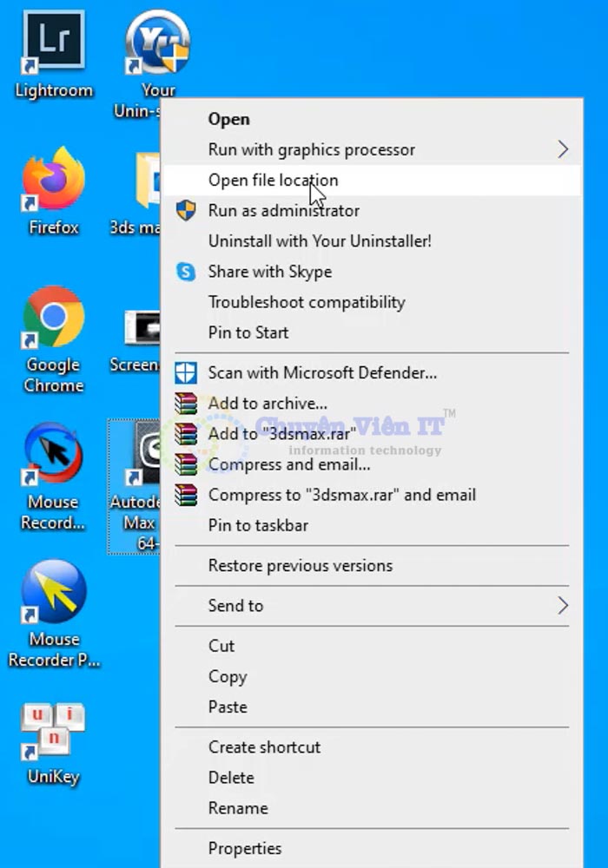608x868 pixels.
Task: Click the WinRAR icon next to Add to archive
Action: click(186, 403)
